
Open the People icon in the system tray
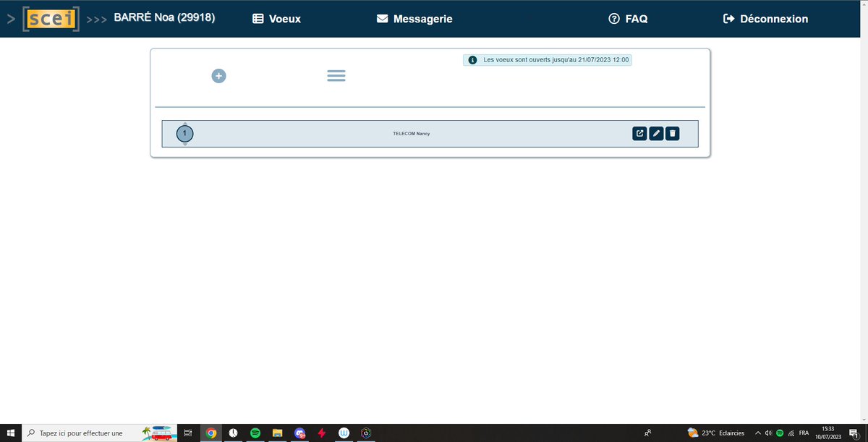click(x=647, y=433)
